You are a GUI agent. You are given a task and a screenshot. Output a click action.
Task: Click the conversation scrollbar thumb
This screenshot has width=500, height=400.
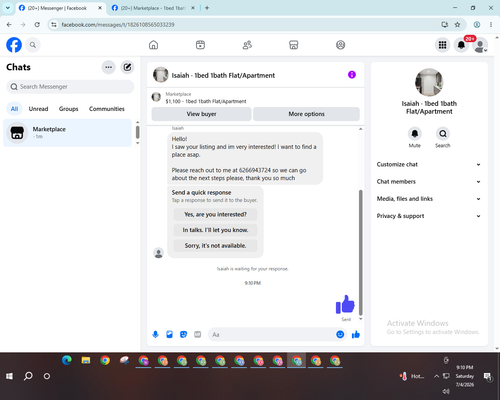click(360, 253)
